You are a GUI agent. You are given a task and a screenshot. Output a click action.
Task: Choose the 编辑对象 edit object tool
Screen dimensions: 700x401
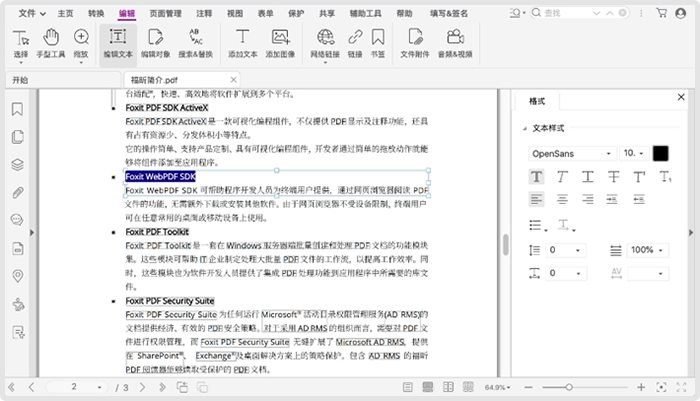coord(155,44)
